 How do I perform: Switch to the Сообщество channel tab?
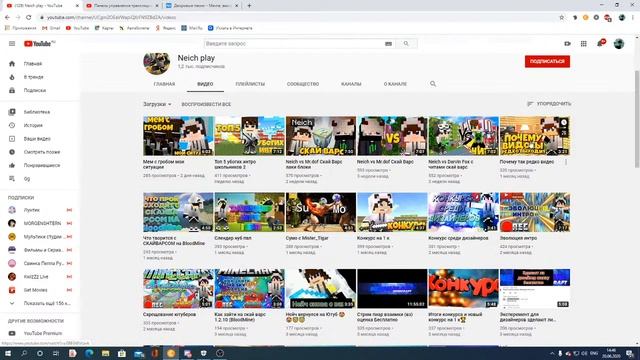[303, 84]
